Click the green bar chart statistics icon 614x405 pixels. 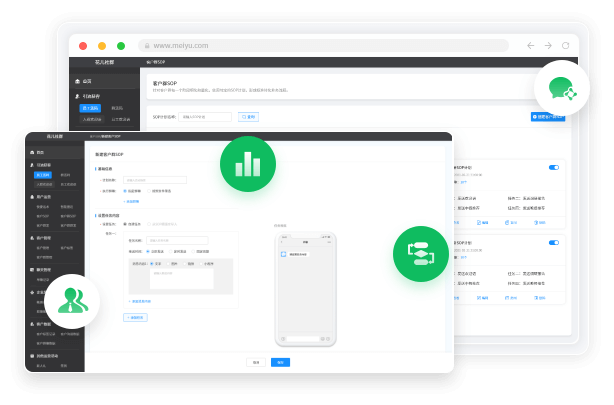[248, 164]
